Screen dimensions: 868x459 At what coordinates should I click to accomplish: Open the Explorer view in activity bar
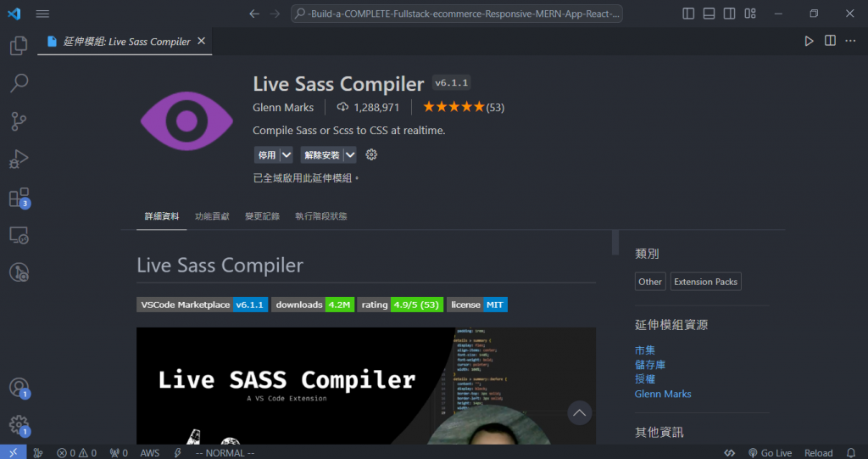19,46
